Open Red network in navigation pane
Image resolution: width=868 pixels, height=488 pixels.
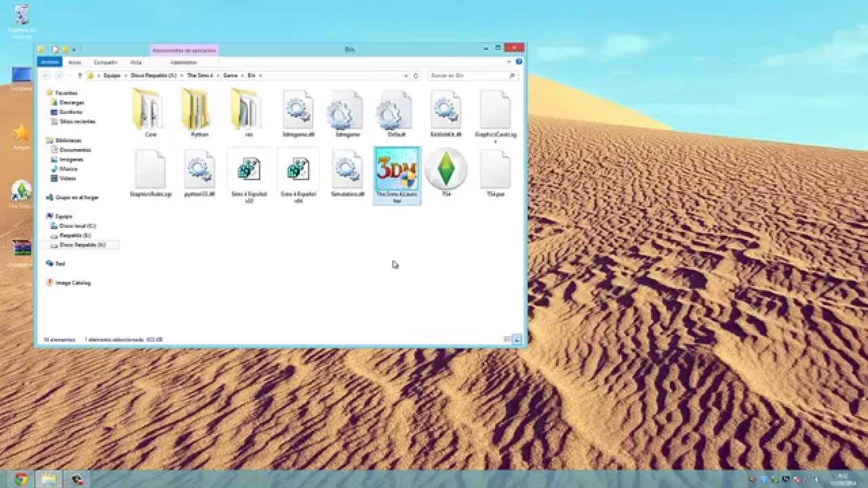[x=56, y=264]
